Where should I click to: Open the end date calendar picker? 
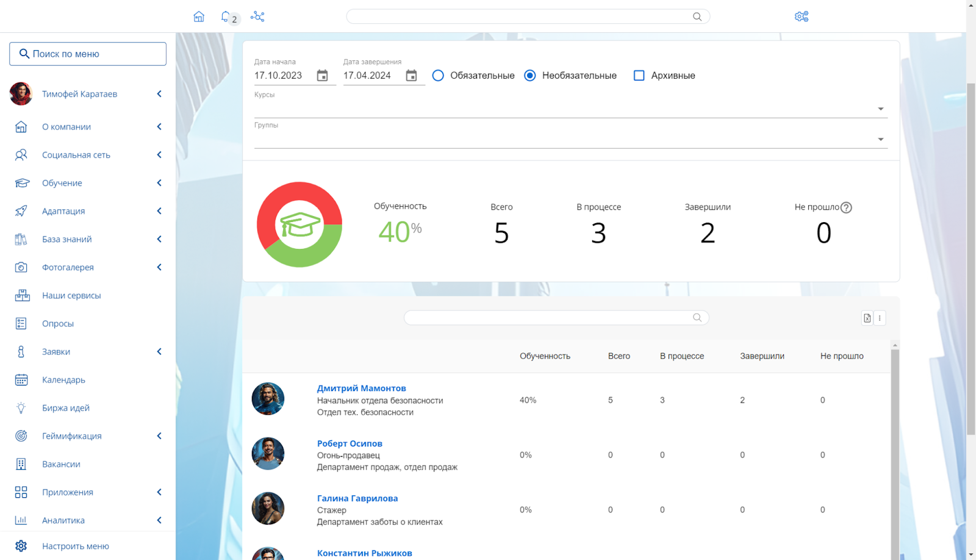click(x=411, y=76)
